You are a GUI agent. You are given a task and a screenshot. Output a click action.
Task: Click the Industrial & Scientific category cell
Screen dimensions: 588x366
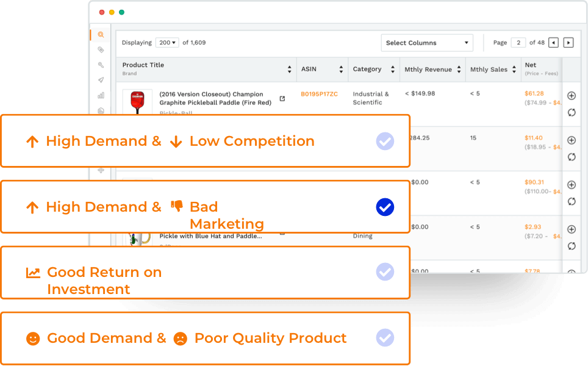[371, 98]
